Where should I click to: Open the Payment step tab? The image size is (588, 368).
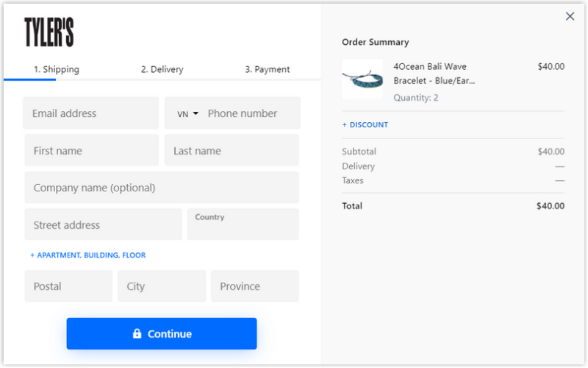point(267,69)
